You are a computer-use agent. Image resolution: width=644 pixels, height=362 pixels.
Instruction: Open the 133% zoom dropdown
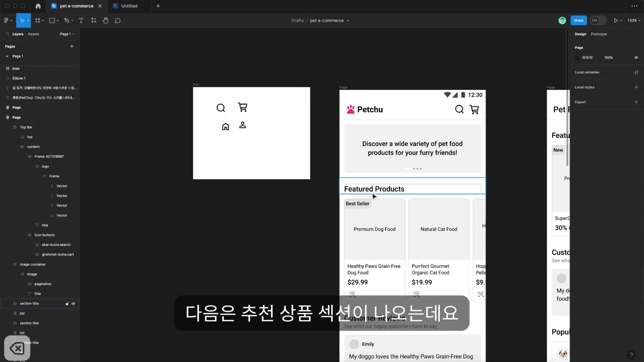click(634, 21)
